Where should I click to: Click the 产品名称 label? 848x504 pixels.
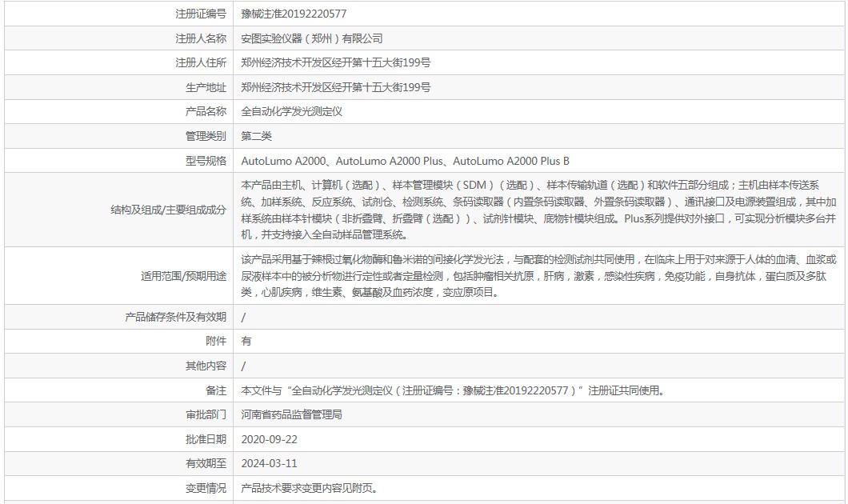(206, 112)
